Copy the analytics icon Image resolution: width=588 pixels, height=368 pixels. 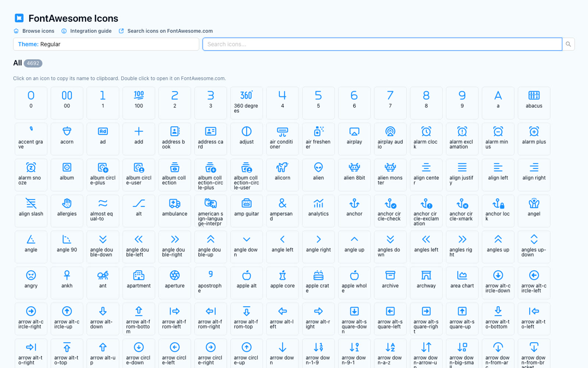coord(318,211)
